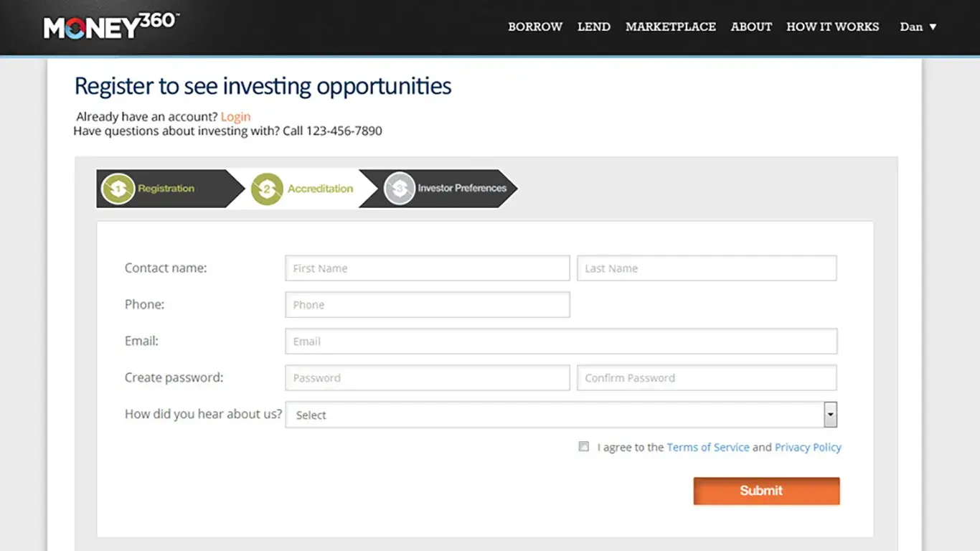
Task: Open the Privacy Policy link
Action: click(x=808, y=447)
